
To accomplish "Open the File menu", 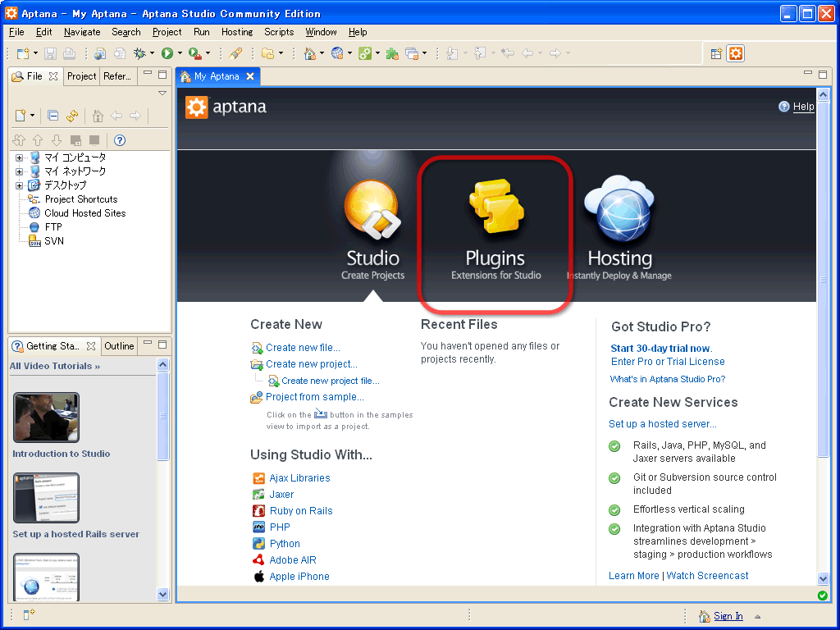I will 16,32.
